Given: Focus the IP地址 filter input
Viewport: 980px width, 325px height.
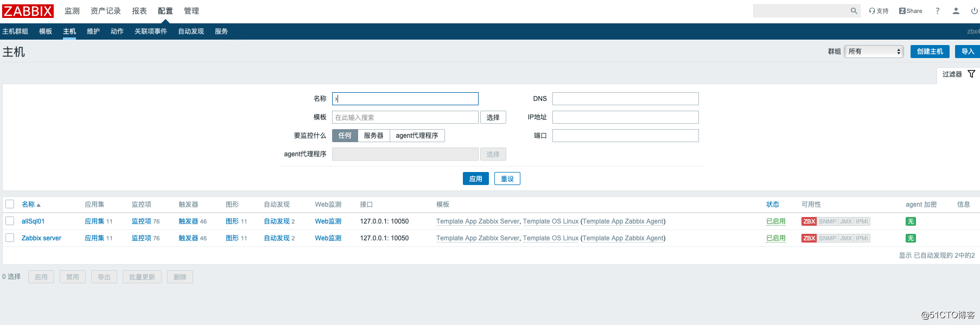Looking at the screenshot, I should 626,117.
